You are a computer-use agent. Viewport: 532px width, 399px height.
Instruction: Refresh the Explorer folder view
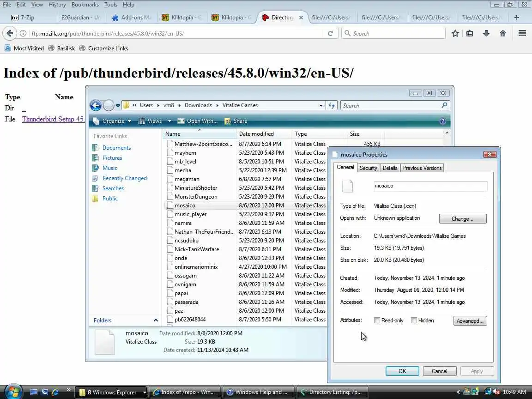332,105
